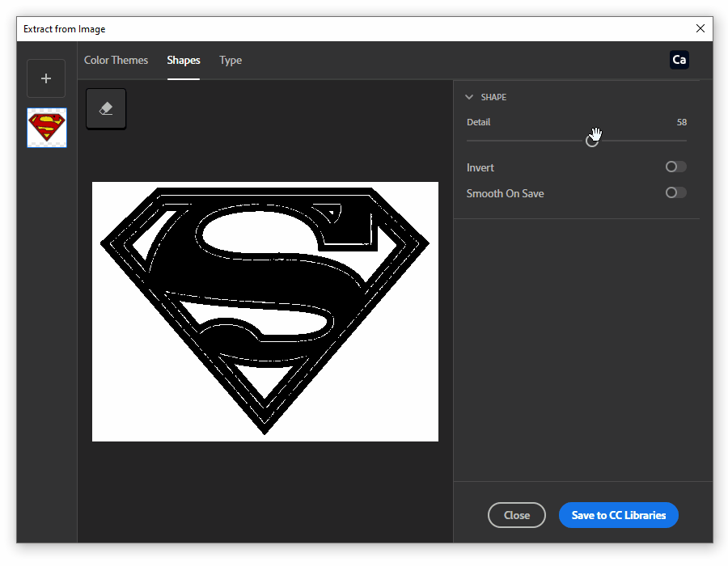728x566 pixels.
Task: Click the Invert label
Action: pos(480,168)
